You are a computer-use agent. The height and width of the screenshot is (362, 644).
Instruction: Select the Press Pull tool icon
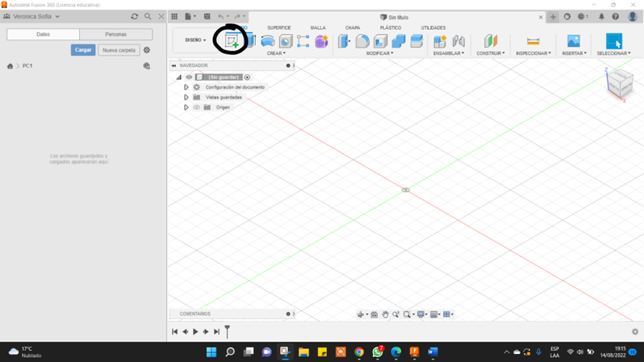[345, 41]
